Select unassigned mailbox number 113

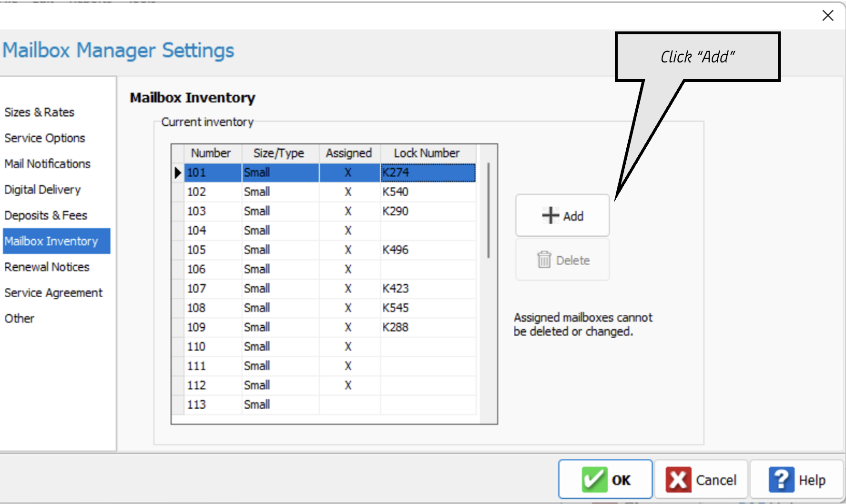213,404
